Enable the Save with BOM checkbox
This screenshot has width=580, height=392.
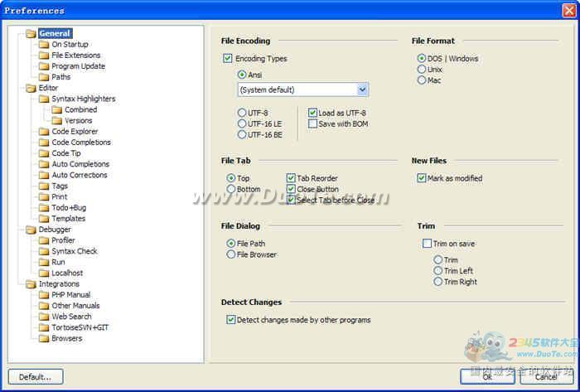tap(313, 123)
